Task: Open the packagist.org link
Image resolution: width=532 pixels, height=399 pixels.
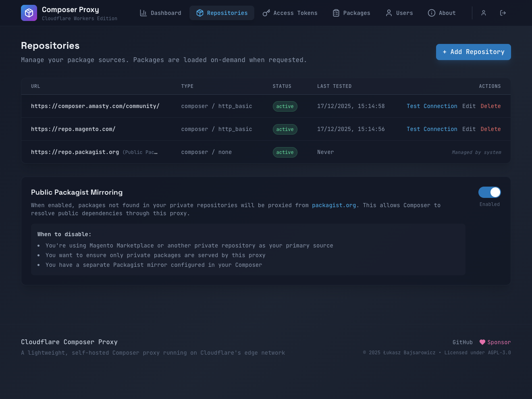Action: 334,205
